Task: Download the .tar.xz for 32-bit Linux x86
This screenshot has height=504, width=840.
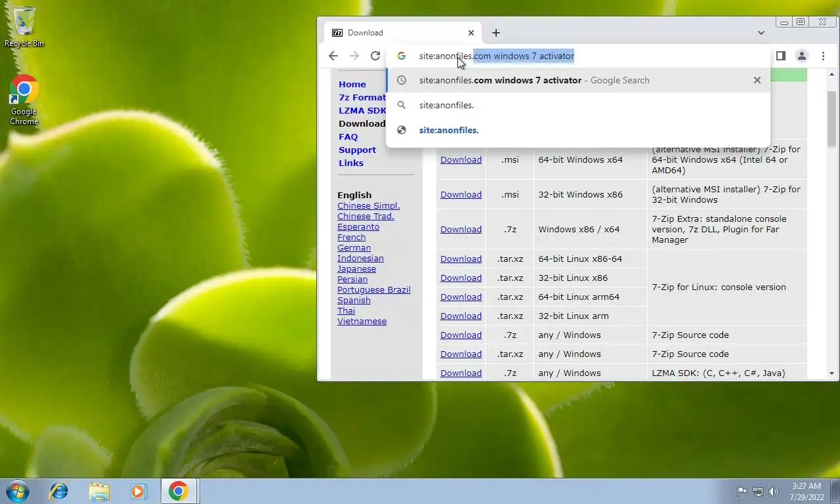Action: pos(461,278)
